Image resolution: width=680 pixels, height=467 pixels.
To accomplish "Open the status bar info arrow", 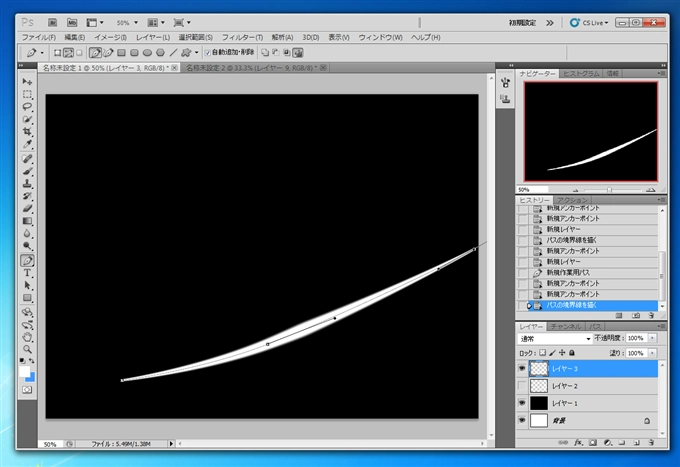I will click(x=171, y=444).
